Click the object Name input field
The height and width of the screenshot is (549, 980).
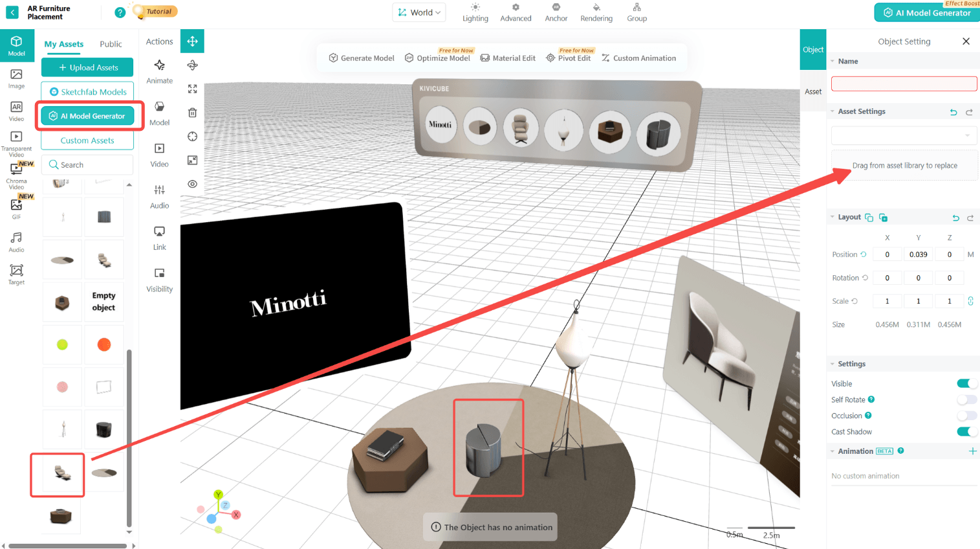904,84
